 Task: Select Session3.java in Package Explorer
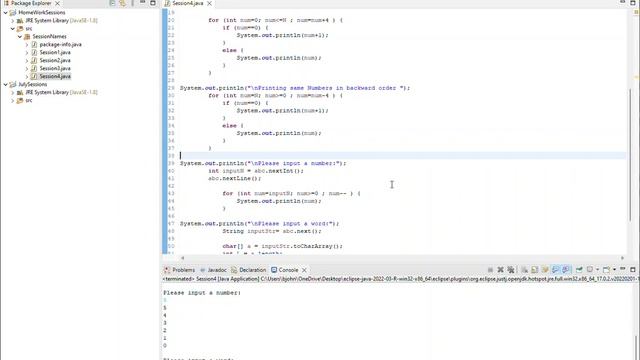[55, 68]
